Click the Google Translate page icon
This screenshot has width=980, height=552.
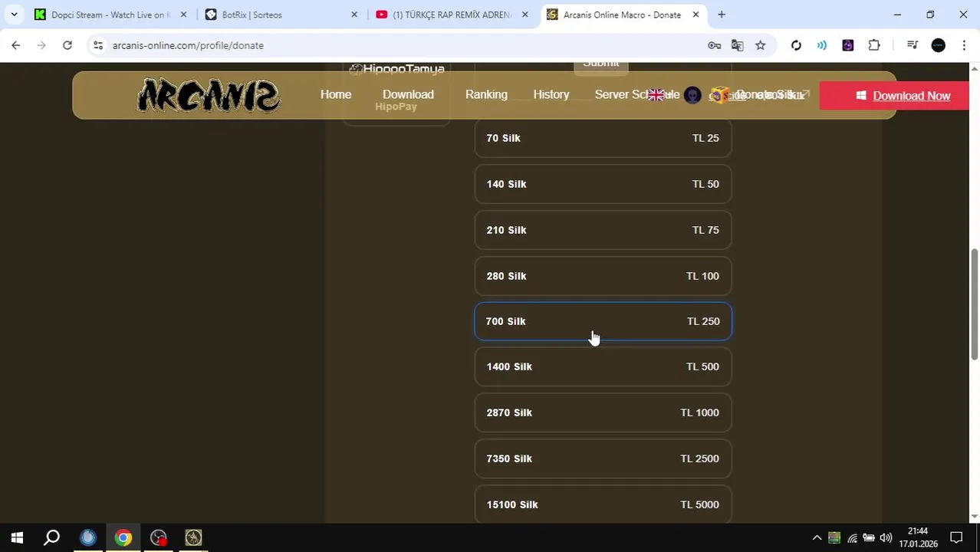(737, 45)
